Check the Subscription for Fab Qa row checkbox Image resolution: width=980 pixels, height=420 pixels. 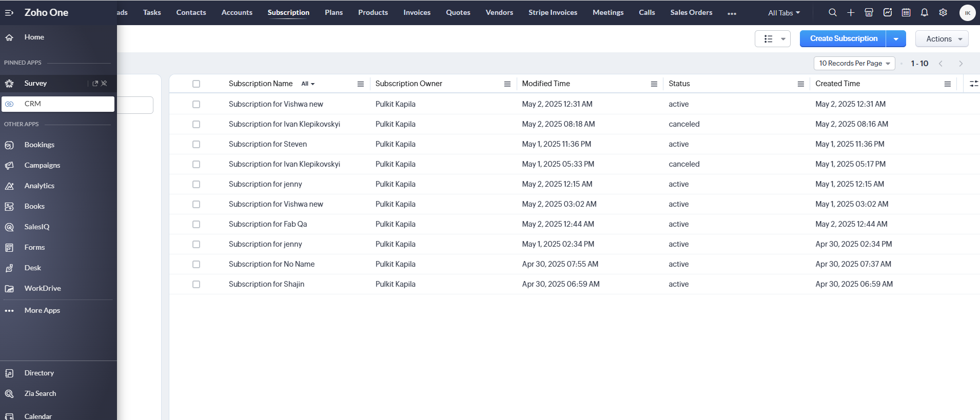196,224
